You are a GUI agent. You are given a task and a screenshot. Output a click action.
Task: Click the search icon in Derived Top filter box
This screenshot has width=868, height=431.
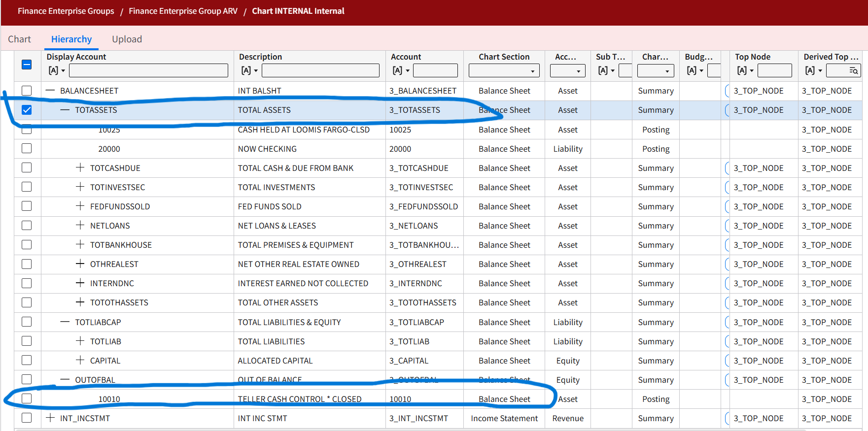point(854,71)
